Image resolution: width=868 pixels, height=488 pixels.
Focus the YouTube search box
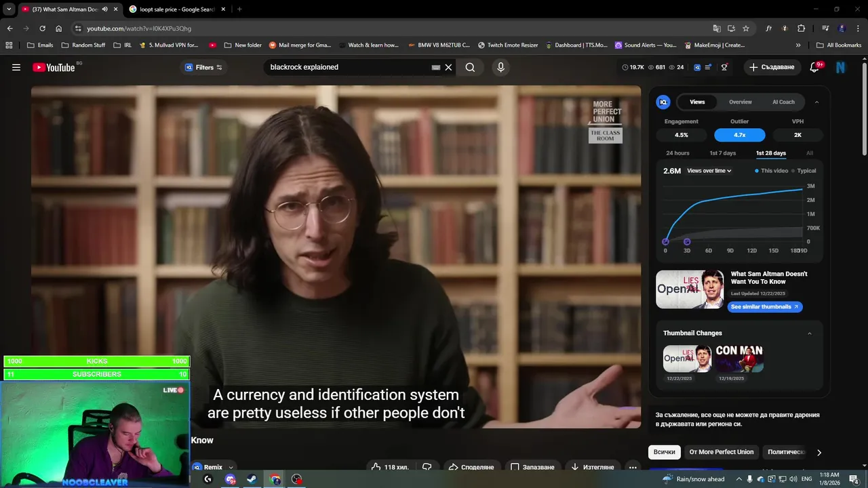tap(349, 67)
